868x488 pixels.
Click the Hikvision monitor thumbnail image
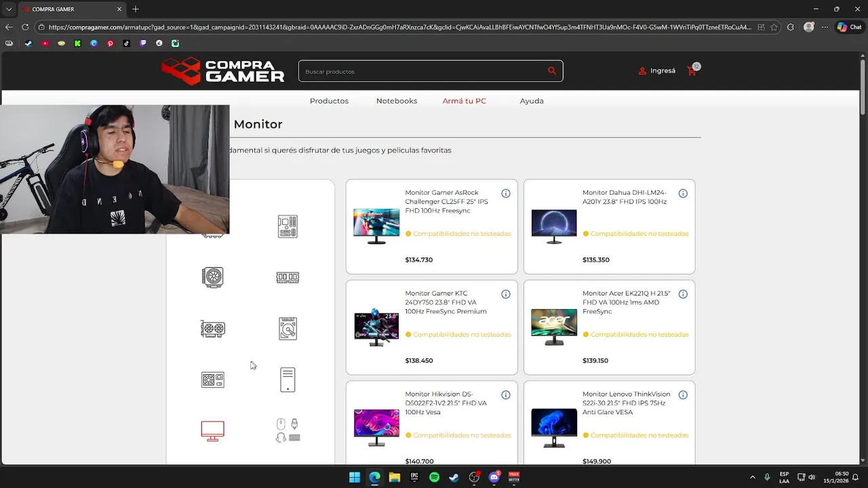click(376, 428)
